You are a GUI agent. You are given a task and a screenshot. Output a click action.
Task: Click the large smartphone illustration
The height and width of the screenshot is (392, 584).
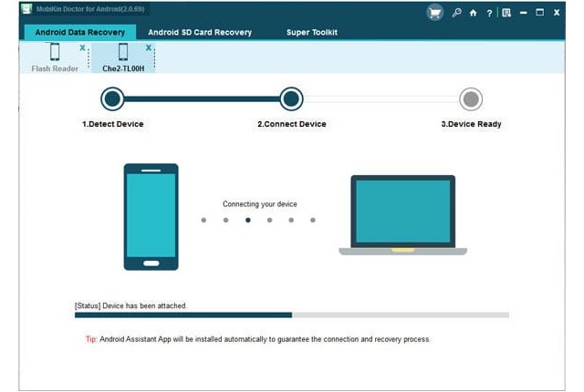tap(151, 217)
